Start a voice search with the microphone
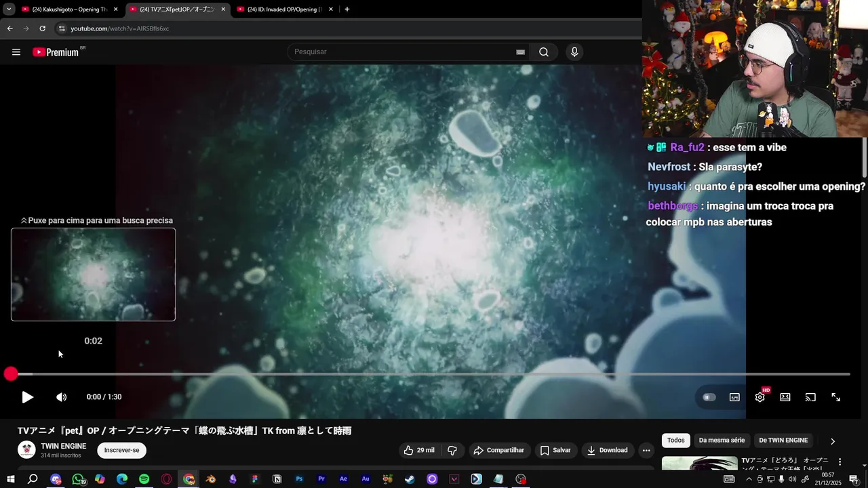The height and width of the screenshot is (488, 868). point(574,52)
